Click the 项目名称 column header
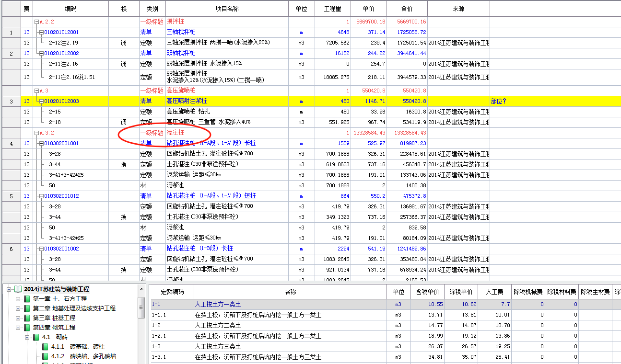This screenshot has width=621, height=364. point(227,9)
